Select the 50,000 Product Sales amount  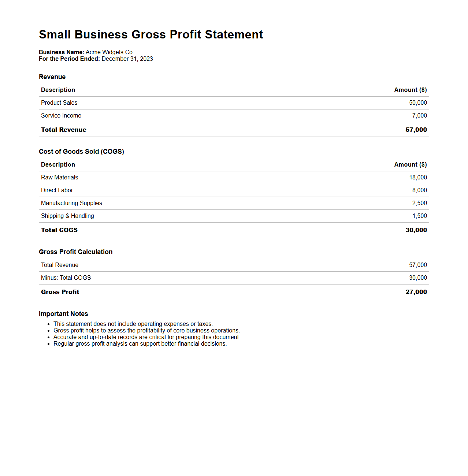[x=418, y=103]
